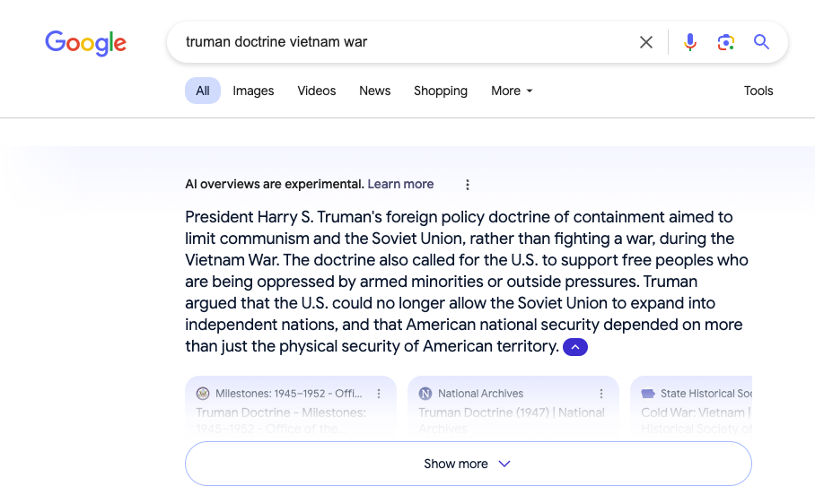Click the State Historical Society favicon
Viewport: 815px width, 504px height.
[648, 394]
